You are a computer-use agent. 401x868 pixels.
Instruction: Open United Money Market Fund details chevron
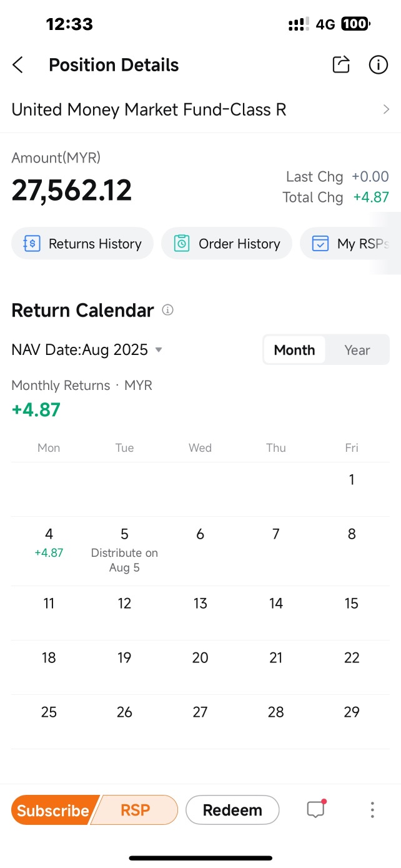[x=386, y=110]
